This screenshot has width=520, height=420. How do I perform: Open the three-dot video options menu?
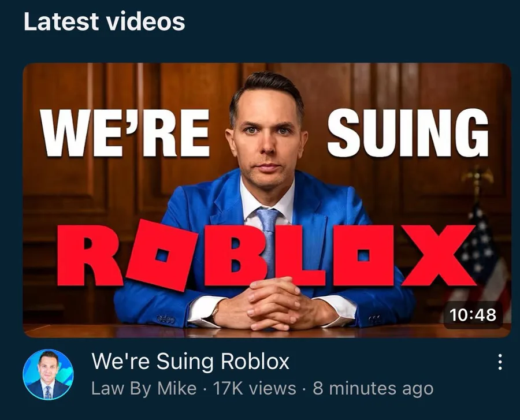[x=500, y=362]
